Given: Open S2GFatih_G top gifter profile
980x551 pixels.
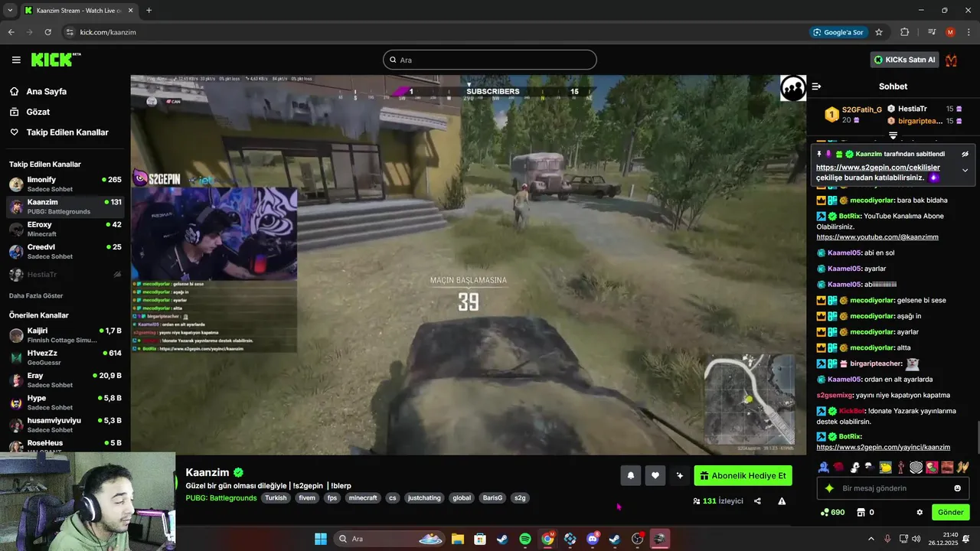Looking at the screenshot, I should (852, 115).
